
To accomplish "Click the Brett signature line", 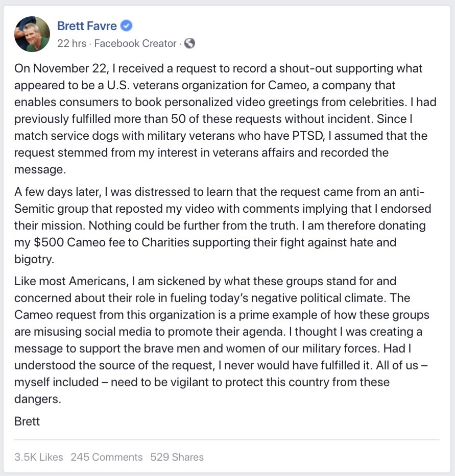I will pyautogui.click(x=27, y=421).
